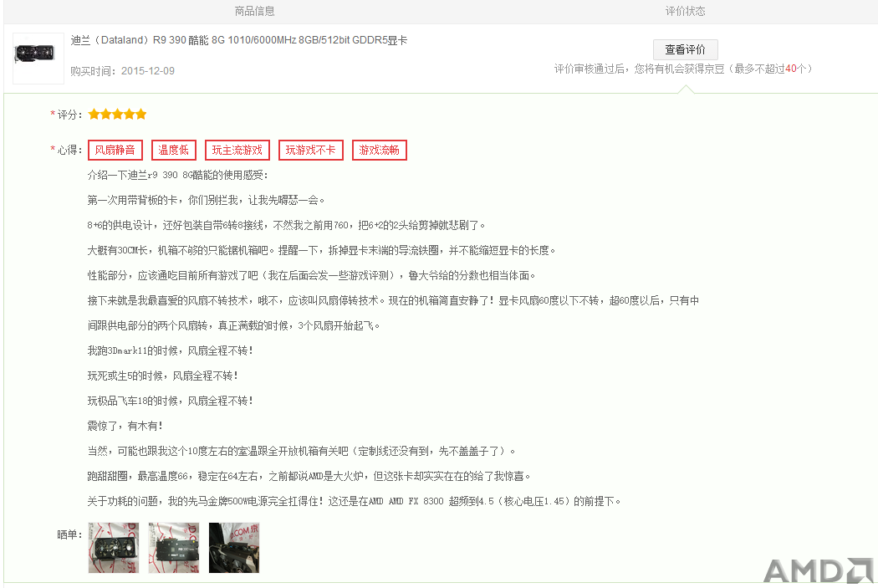Click line starting 接下来就是我最喜爱的风扇不转技术
Image resolution: width=878 pixels, height=588 pixels.
coord(393,301)
